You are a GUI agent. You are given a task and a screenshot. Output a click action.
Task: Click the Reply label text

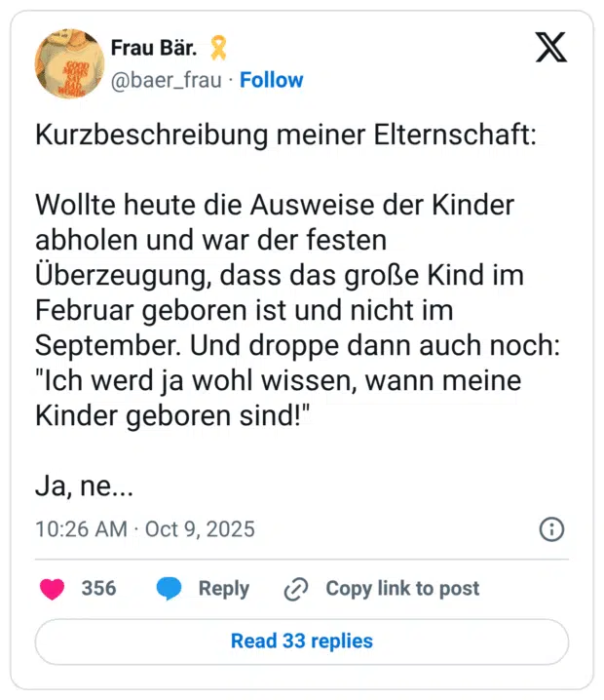coord(223,588)
